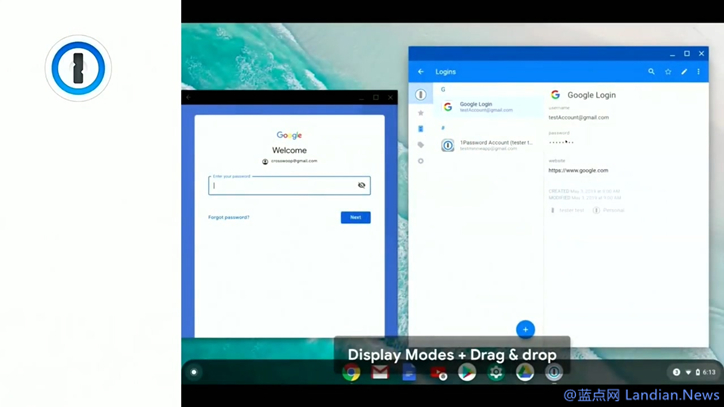
Task: Open the circle settings icon in 1Password sidebar
Action: tap(421, 161)
